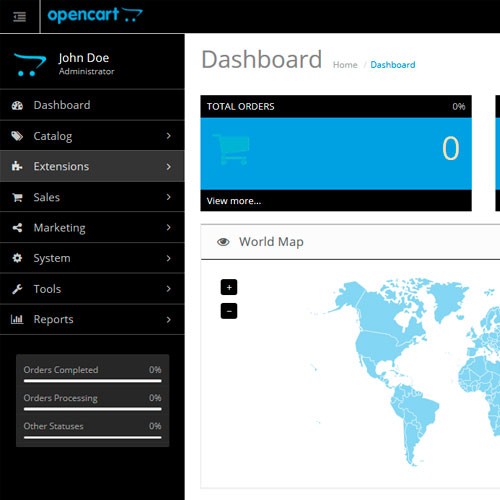
Task: Open the Tools menu item
Action: tap(92, 289)
